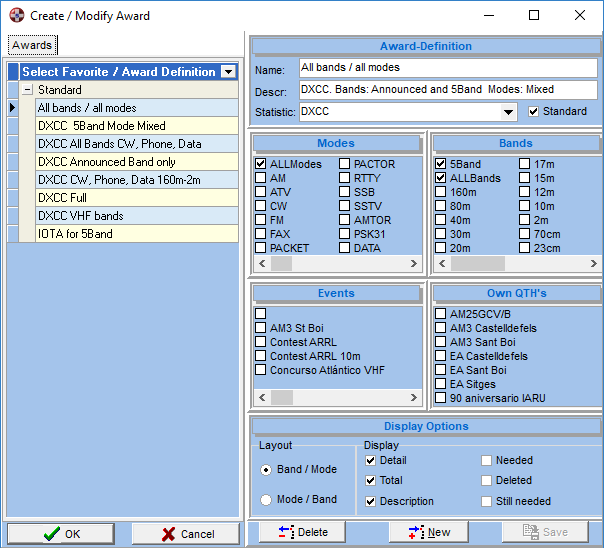Check the 70cm band box
This screenshot has width=604, height=548.
(525, 234)
